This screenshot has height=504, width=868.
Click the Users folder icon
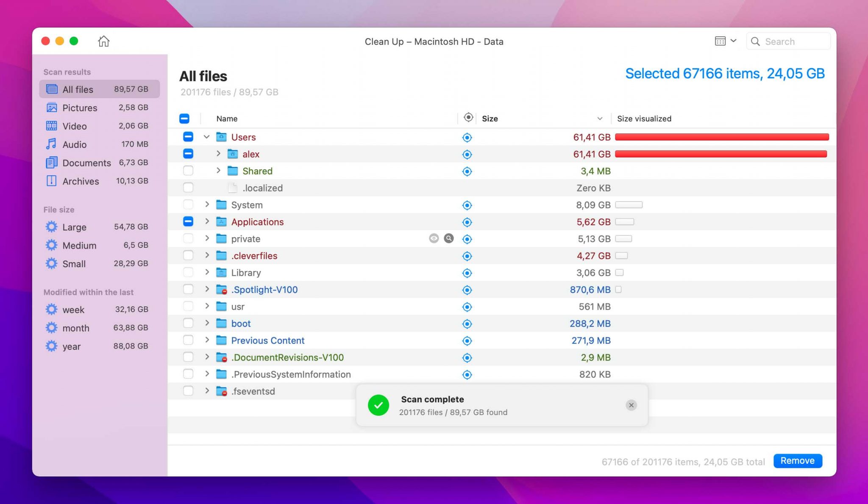221,137
